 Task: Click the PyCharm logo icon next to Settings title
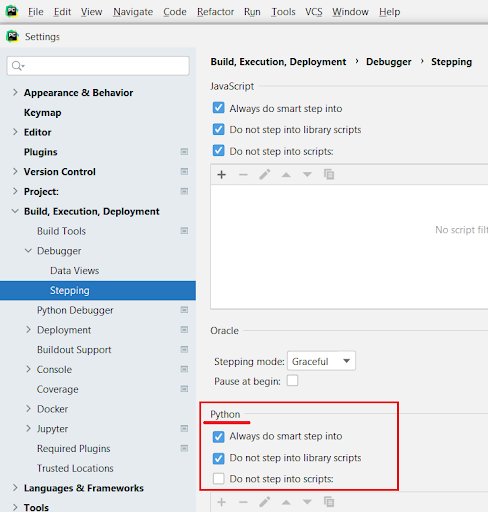[x=12, y=36]
